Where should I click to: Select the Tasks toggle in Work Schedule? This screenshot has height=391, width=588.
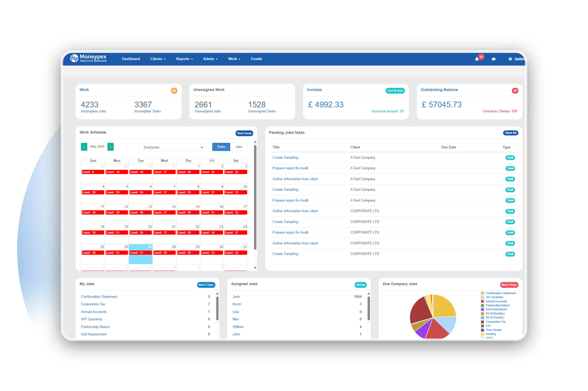click(x=221, y=147)
